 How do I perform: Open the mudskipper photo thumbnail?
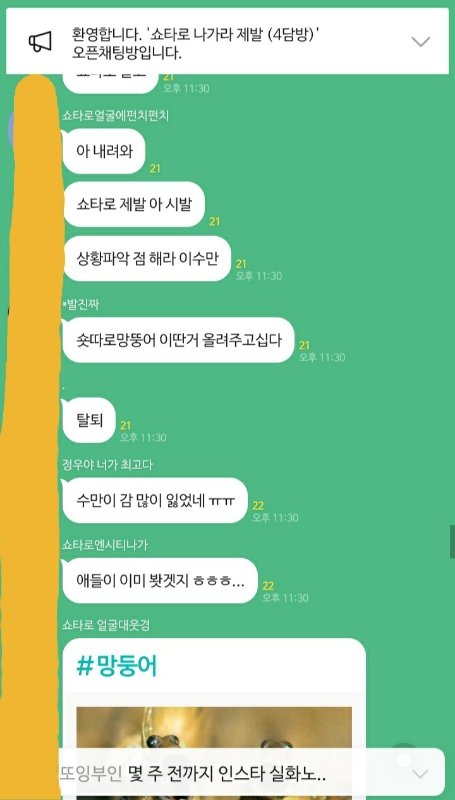(x=214, y=728)
